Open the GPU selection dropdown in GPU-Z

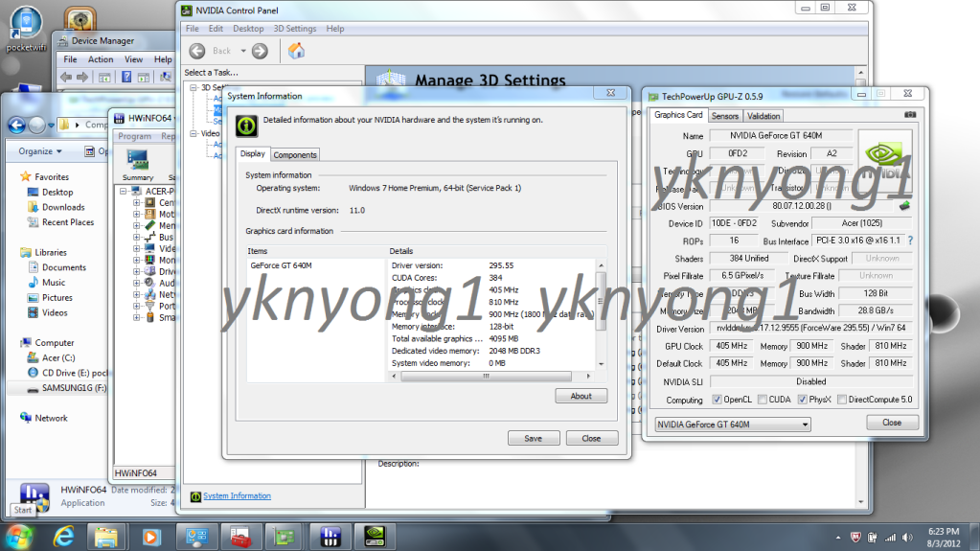coord(733,425)
